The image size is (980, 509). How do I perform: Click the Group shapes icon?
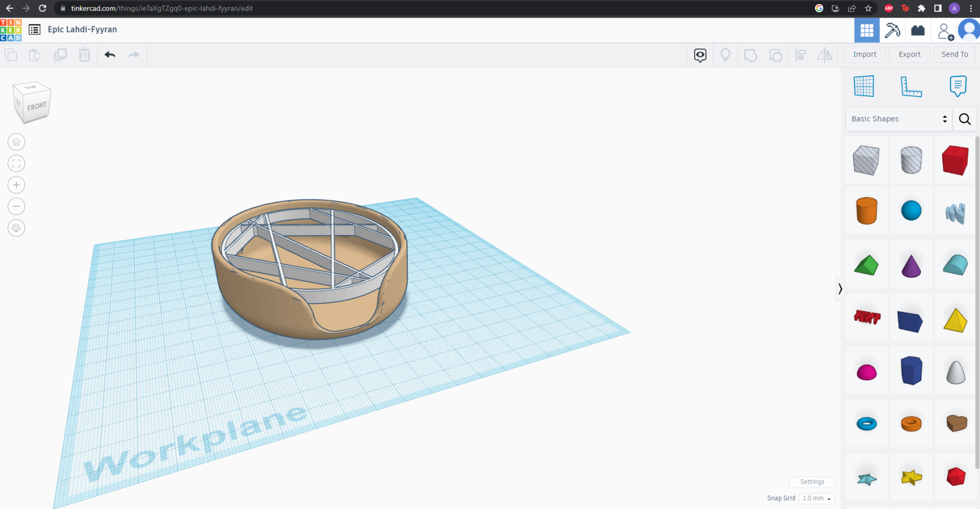pyautogui.click(x=750, y=55)
